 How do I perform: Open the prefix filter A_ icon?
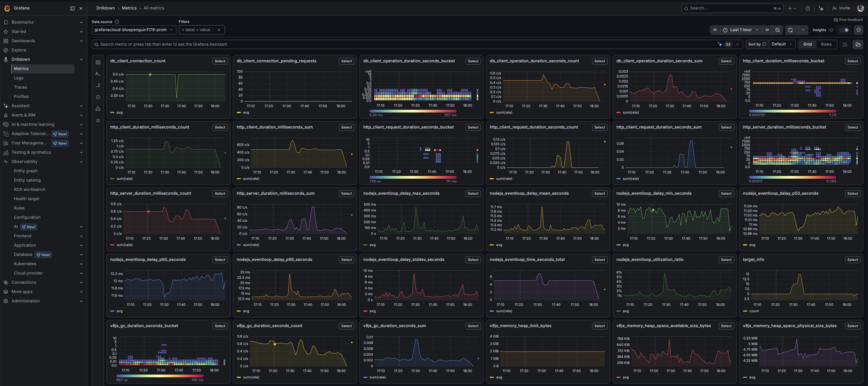(x=98, y=74)
